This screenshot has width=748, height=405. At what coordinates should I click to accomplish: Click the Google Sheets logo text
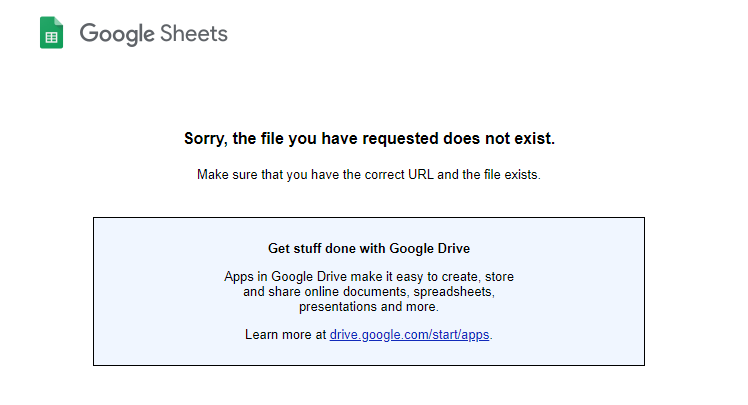153,34
